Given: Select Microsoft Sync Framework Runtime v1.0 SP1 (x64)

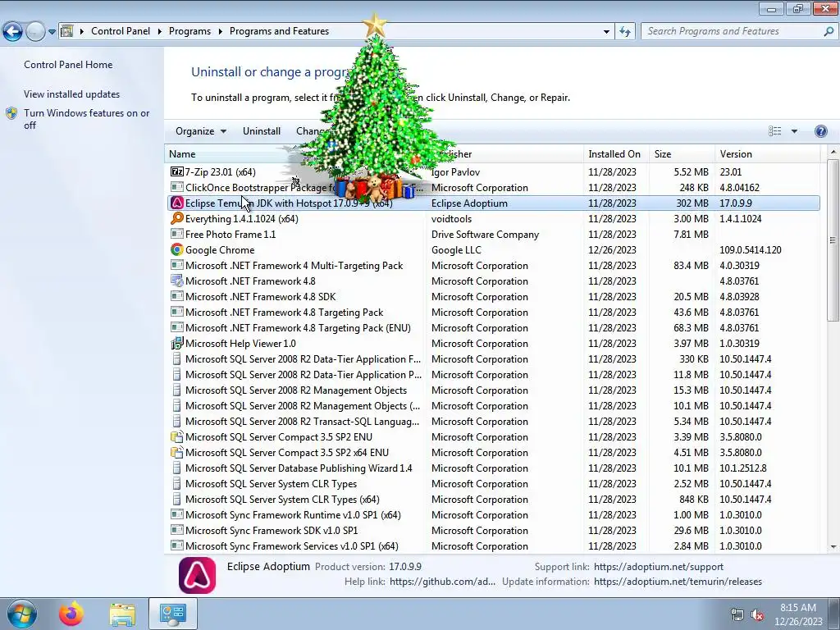Looking at the screenshot, I should (x=492, y=515).
